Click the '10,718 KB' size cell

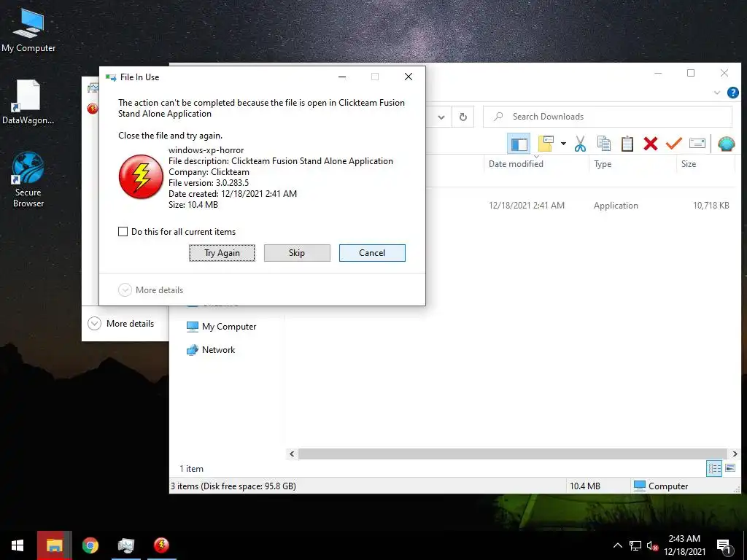[x=711, y=206]
